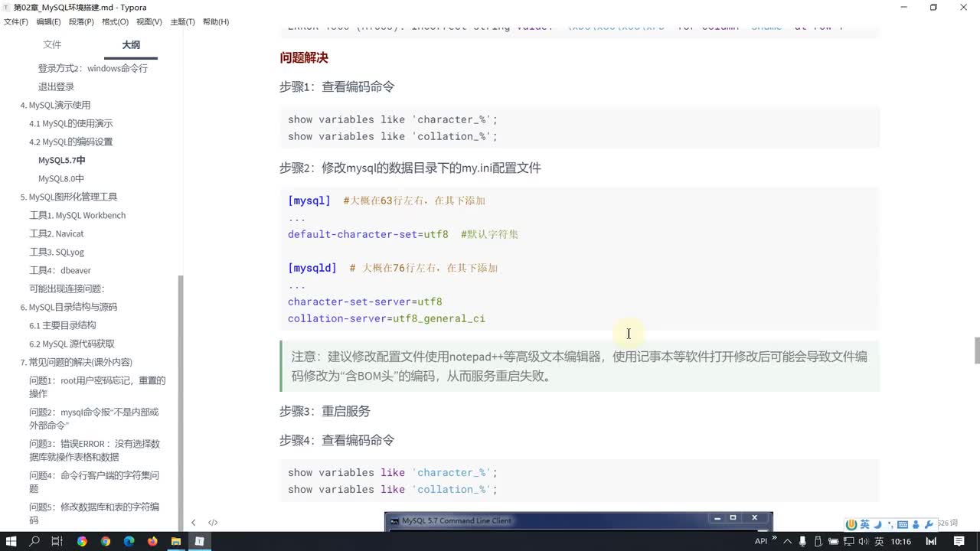Click the sidebar back arrow icon
Image resolution: width=980 pixels, height=551 pixels.
193,523
